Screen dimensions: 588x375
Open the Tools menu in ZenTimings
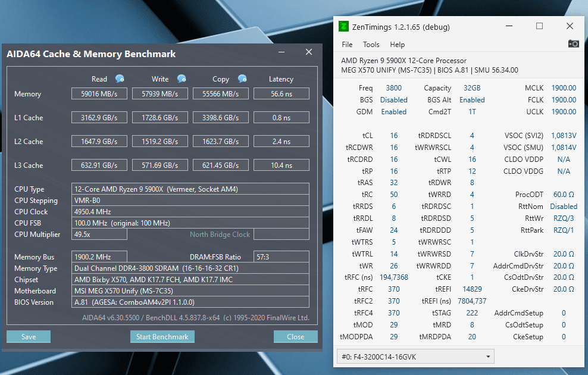pos(371,45)
